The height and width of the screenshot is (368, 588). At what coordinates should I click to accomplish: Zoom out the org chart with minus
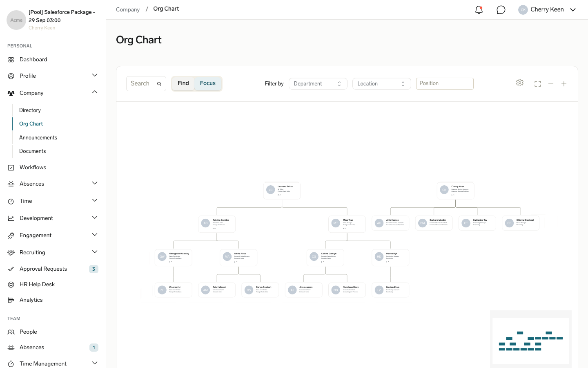point(551,84)
